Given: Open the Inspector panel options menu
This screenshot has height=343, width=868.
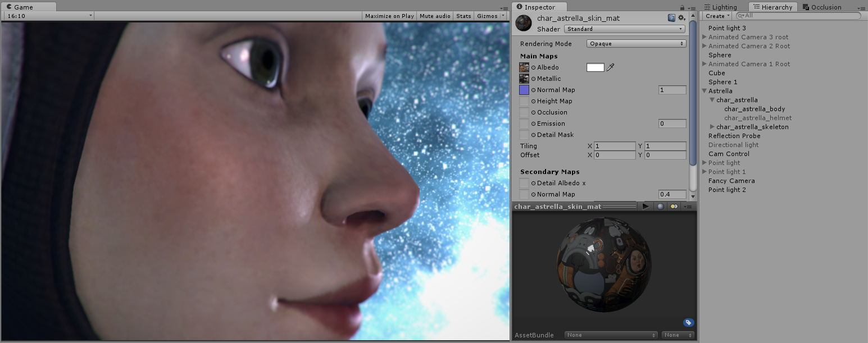Looking at the screenshot, I should [691, 7].
